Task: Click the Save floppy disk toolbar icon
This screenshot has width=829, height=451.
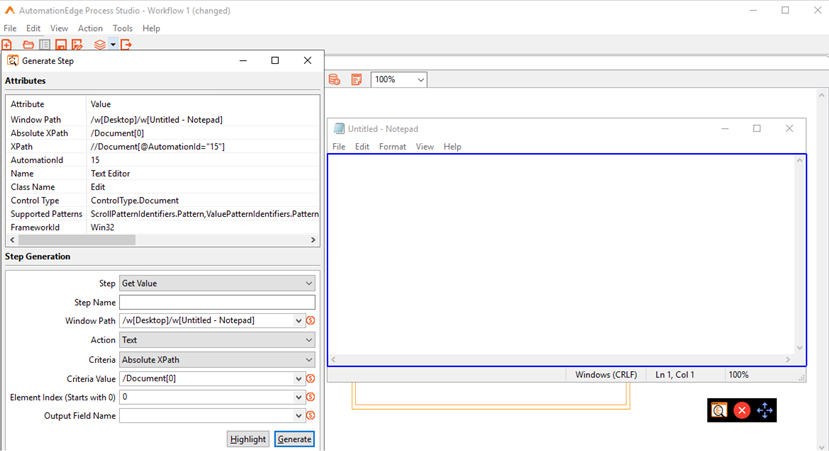Action: [61, 45]
